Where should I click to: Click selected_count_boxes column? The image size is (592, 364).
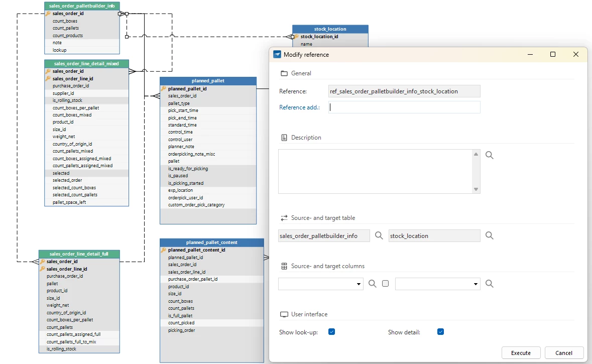[x=74, y=188]
